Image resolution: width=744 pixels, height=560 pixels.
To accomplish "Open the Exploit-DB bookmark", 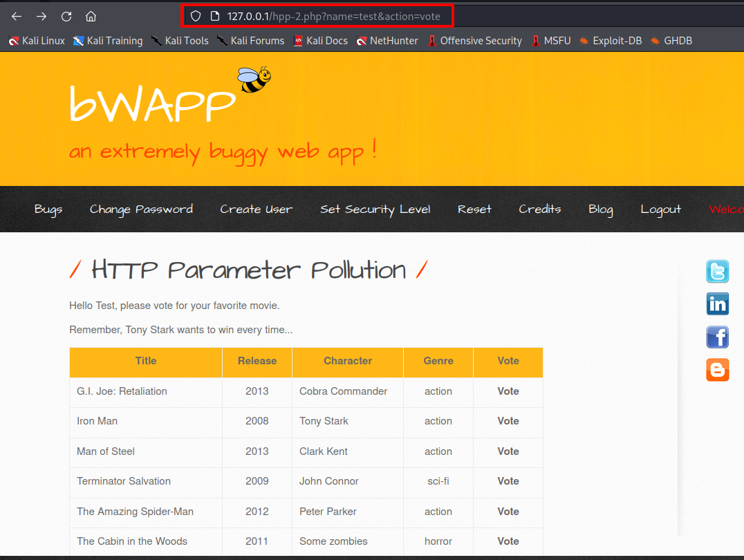I will 611,41.
